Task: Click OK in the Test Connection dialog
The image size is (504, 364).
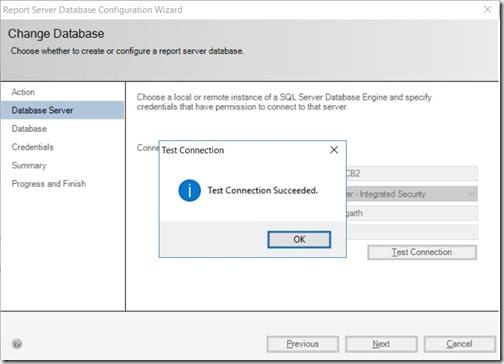Action: click(x=299, y=239)
